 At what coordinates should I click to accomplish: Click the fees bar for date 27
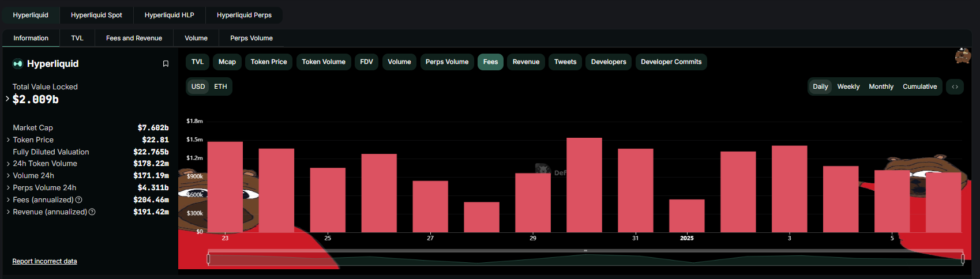pyautogui.click(x=430, y=206)
